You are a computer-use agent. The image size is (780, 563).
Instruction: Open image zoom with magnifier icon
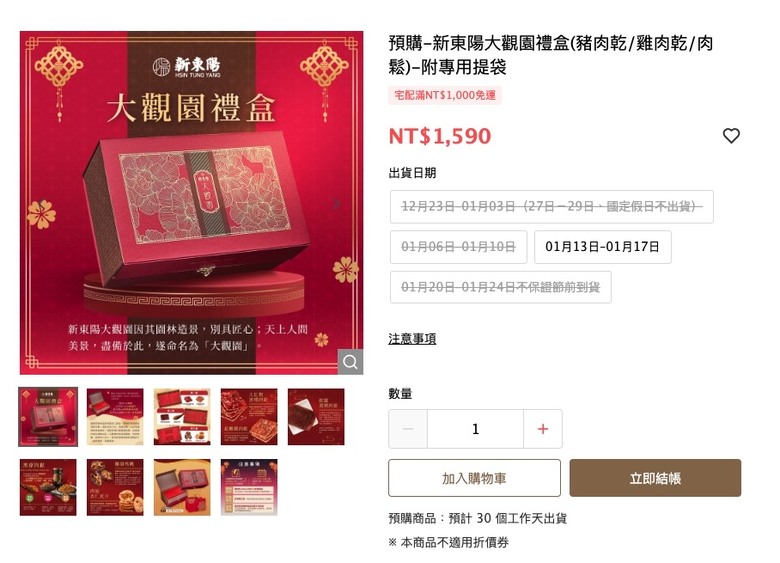pyautogui.click(x=350, y=362)
